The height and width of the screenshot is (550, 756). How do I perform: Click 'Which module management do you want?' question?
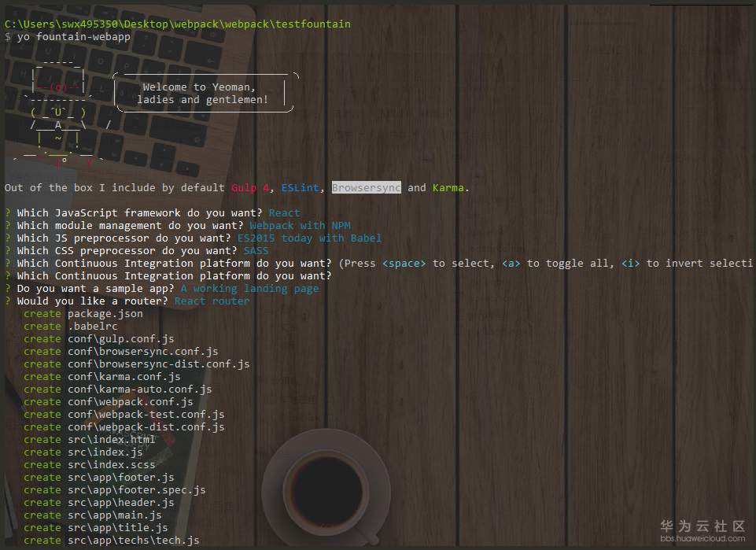[x=130, y=226]
